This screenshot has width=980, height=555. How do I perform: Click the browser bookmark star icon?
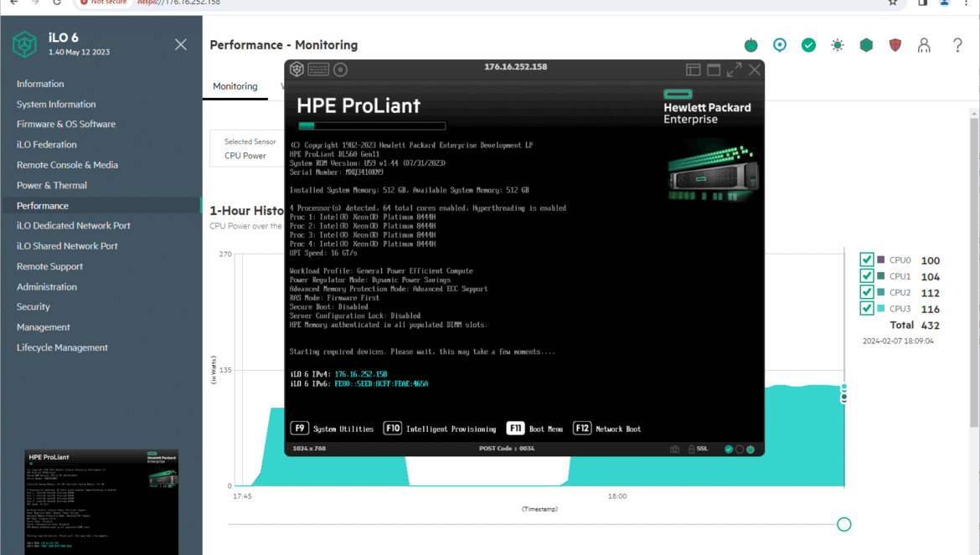[x=893, y=3]
